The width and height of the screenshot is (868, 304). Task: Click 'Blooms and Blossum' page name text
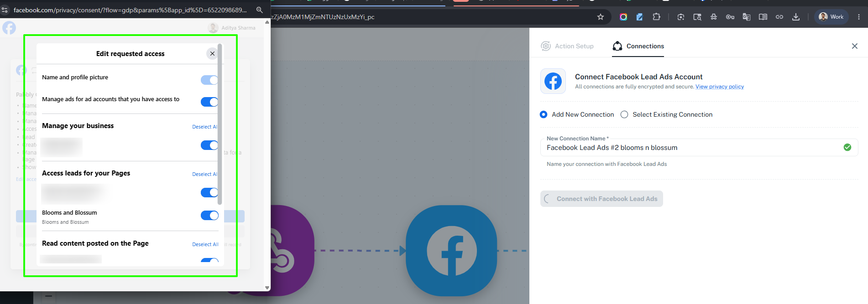coord(69,213)
